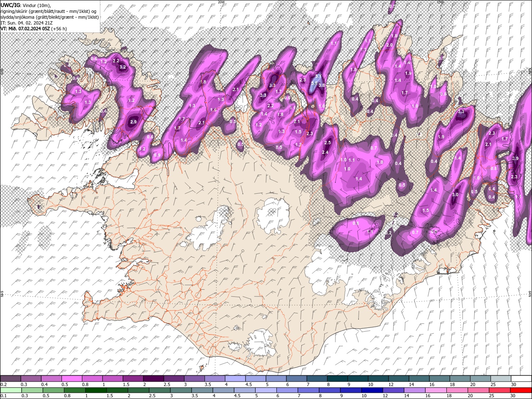Click the darkest purple 2 mm snow swatch
Screen dimensions: 532x399
coord(153,379)
